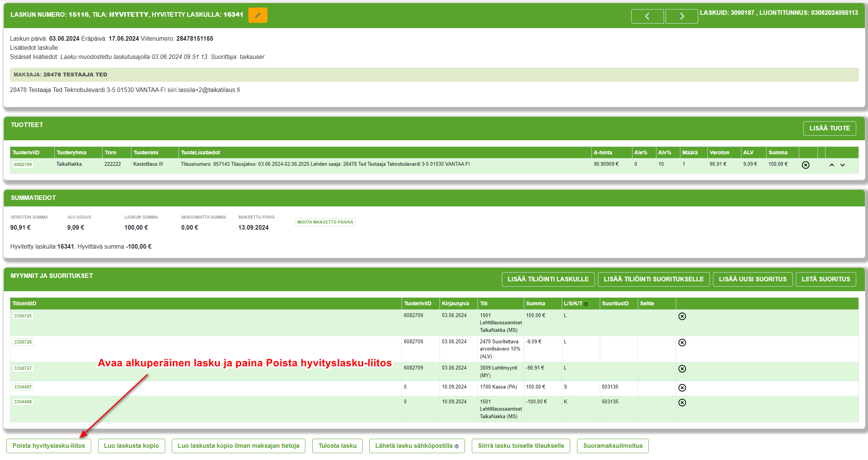Viewport: 868px width, 460px height.
Task: Go to previous invoice with left arrow
Action: tap(647, 16)
